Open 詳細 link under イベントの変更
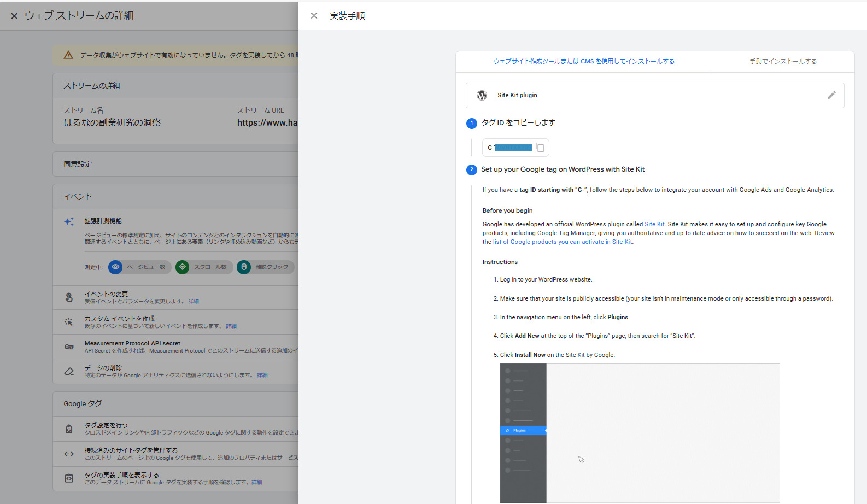This screenshot has width=867, height=504. pyautogui.click(x=194, y=302)
